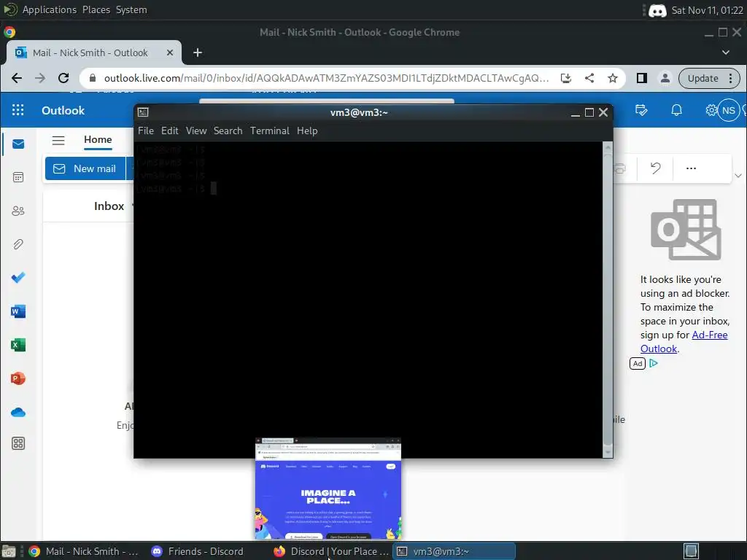This screenshot has width=747, height=560.
Task: Click the Chrome Update button
Action: click(709, 78)
